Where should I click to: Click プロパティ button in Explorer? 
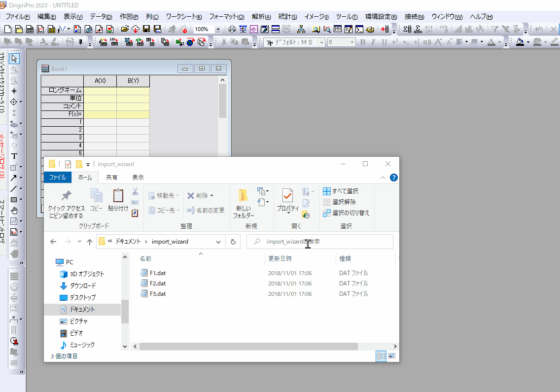pos(287,200)
